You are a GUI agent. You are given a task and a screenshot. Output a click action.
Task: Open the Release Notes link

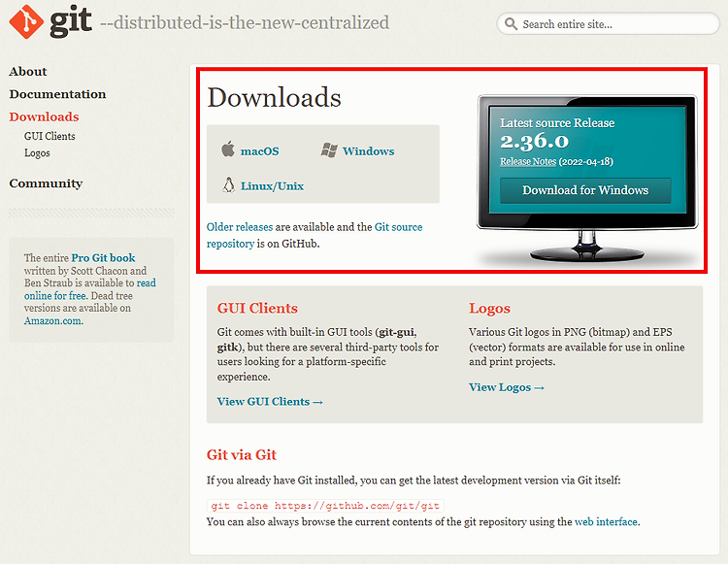(528, 161)
